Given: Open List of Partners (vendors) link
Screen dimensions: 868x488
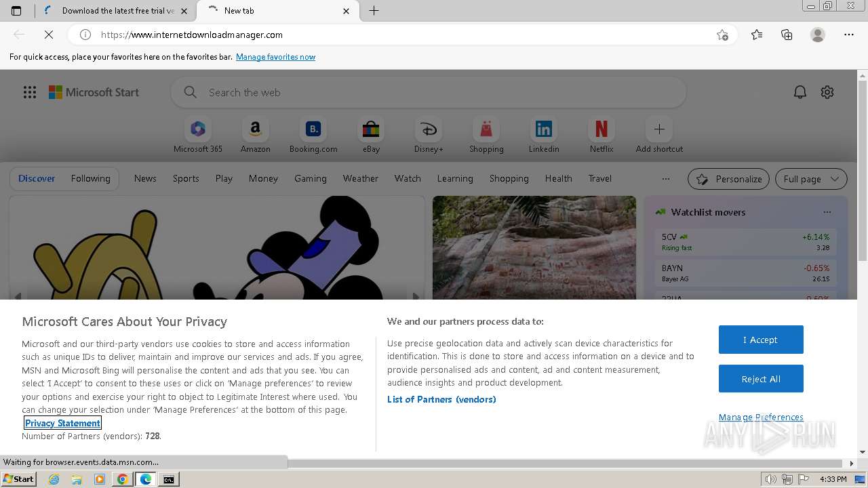Looking at the screenshot, I should pos(441,399).
